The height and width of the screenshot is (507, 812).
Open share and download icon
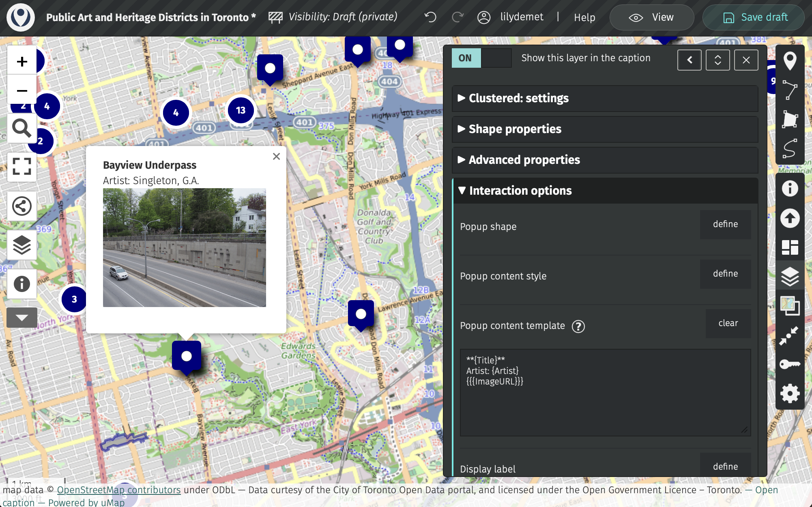click(22, 206)
